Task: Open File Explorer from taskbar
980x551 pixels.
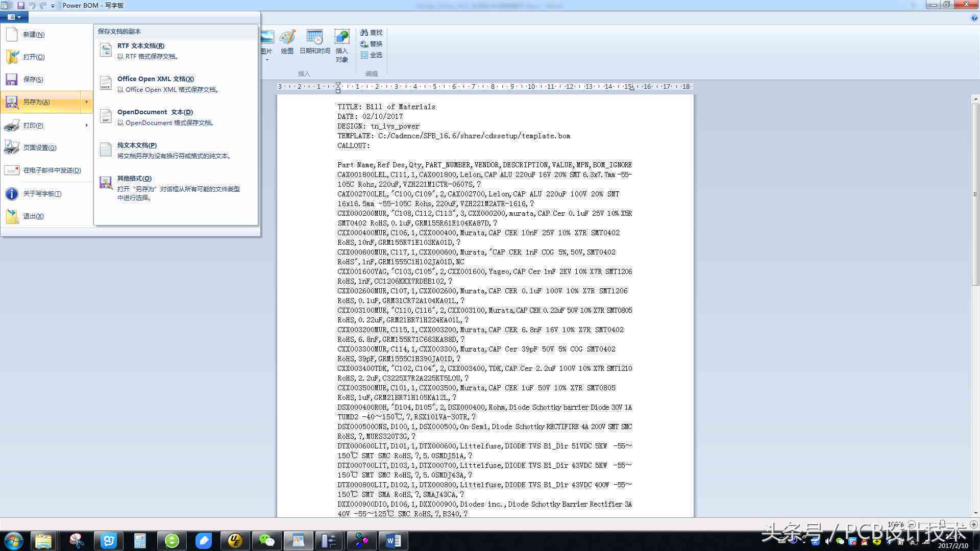Action: 43,541
